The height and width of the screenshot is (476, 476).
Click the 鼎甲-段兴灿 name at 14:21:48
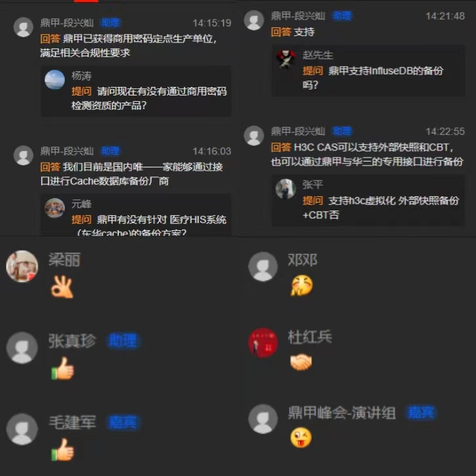pos(297,16)
